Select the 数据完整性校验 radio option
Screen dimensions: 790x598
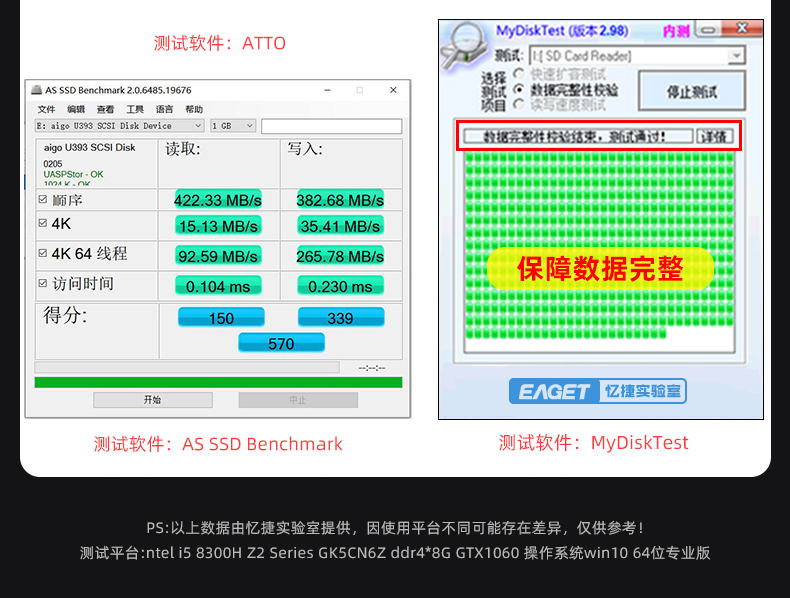[x=519, y=90]
